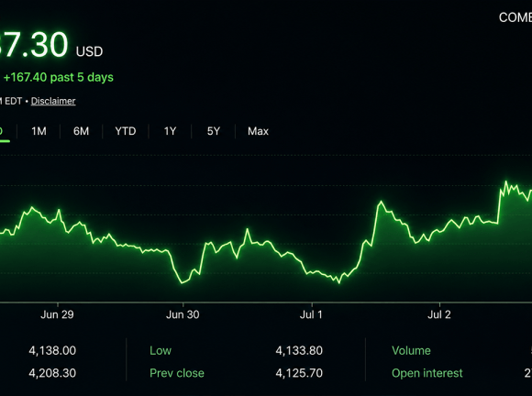Image resolution: width=532 pixels, height=396 pixels.
Task: Click the 4,125.70 prev close value
Action: tap(299, 373)
